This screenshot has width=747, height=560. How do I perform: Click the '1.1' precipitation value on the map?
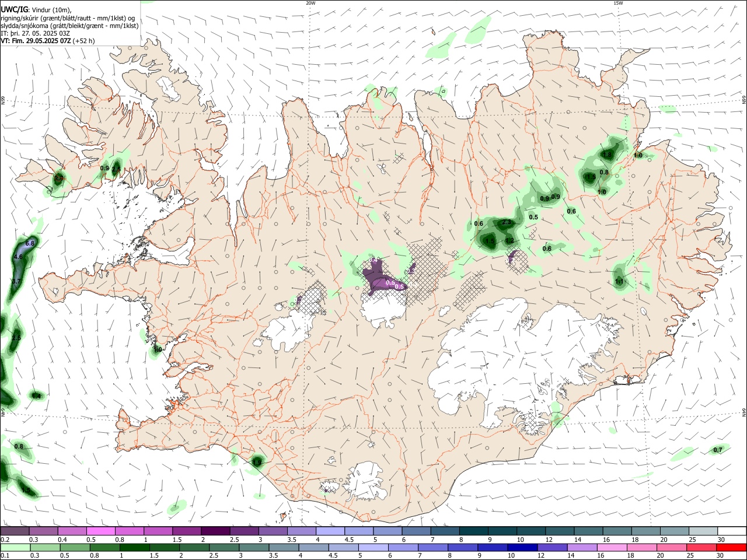click(x=619, y=282)
